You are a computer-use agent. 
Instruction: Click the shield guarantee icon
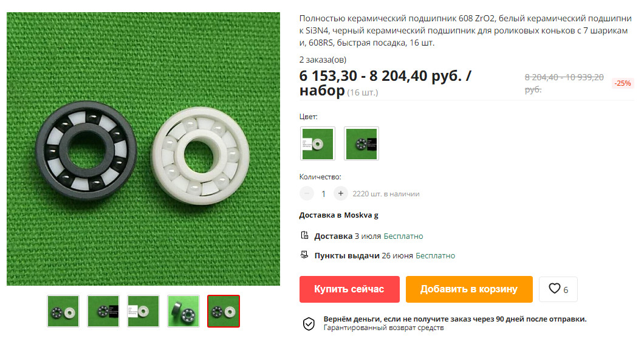point(309,323)
